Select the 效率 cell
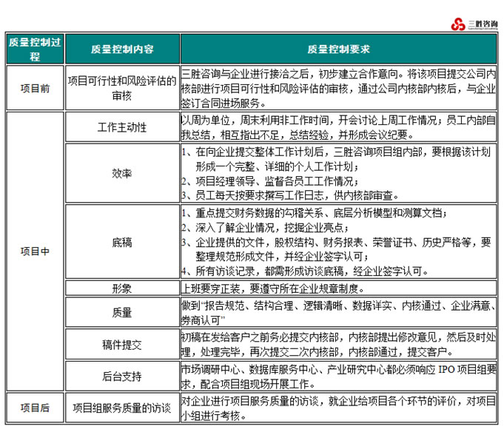The width and height of the screenshot is (504, 429). click(122, 173)
